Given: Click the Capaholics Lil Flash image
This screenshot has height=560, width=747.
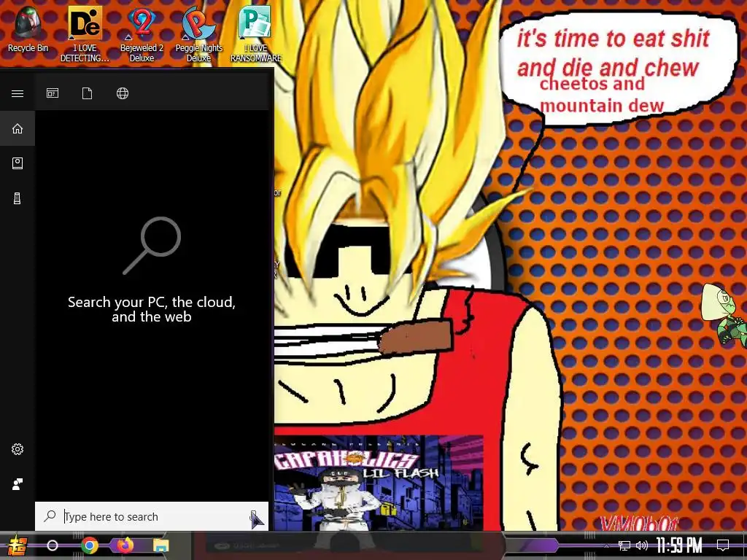Looking at the screenshot, I should [379, 483].
